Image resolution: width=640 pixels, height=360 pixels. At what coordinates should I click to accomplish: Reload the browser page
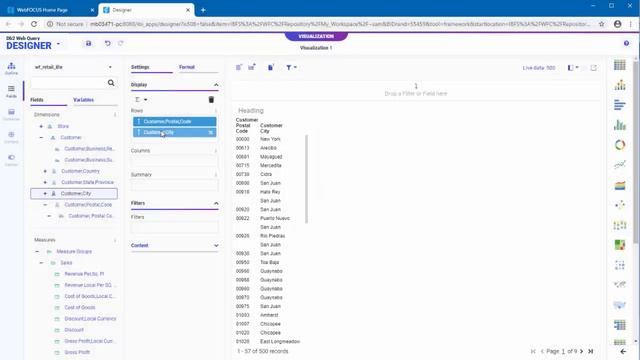pyautogui.click(x=34, y=24)
